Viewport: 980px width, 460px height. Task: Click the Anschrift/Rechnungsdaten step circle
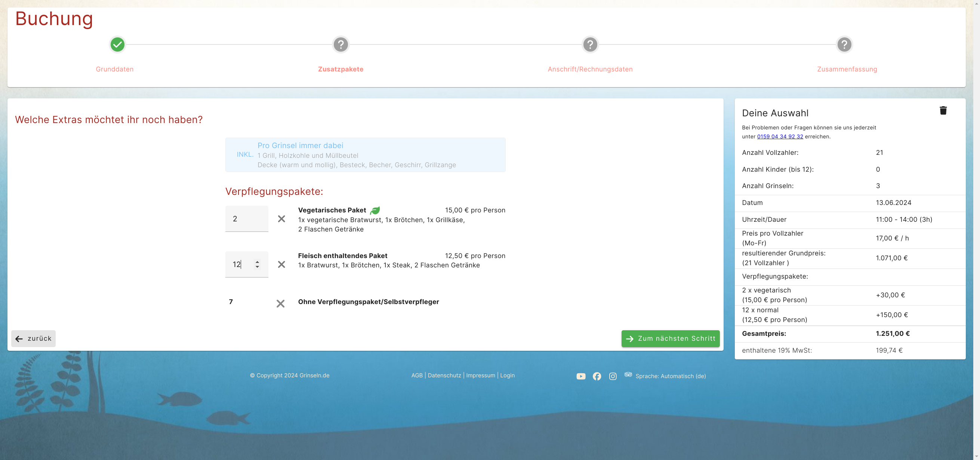pyautogui.click(x=590, y=45)
